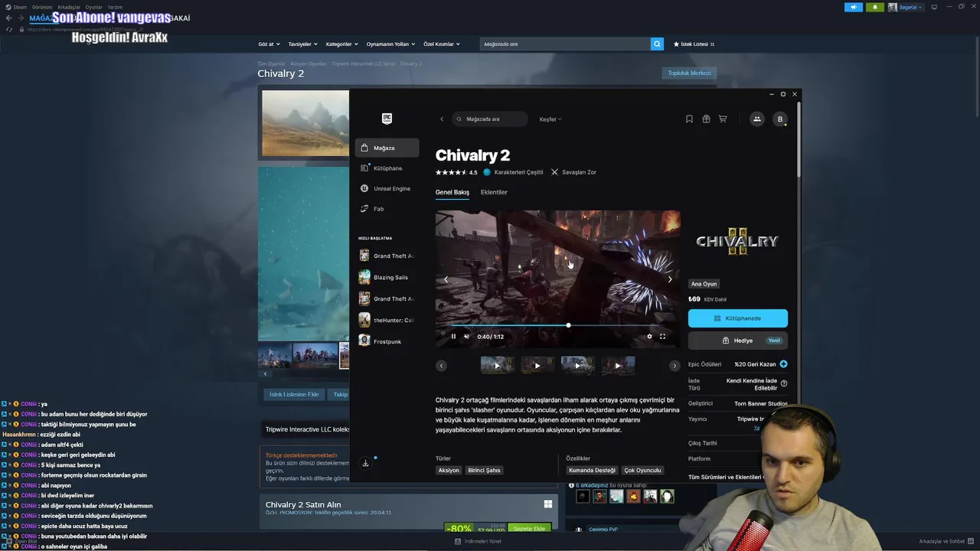The height and width of the screenshot is (551, 980).
Task: Open the Epic shopping cart icon
Action: [723, 119]
